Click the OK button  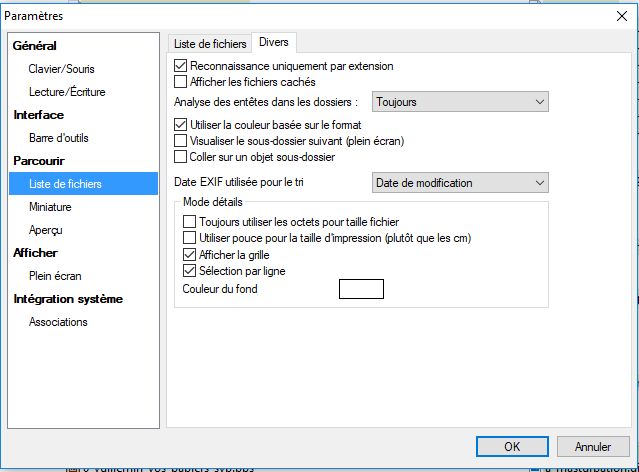[x=511, y=446]
